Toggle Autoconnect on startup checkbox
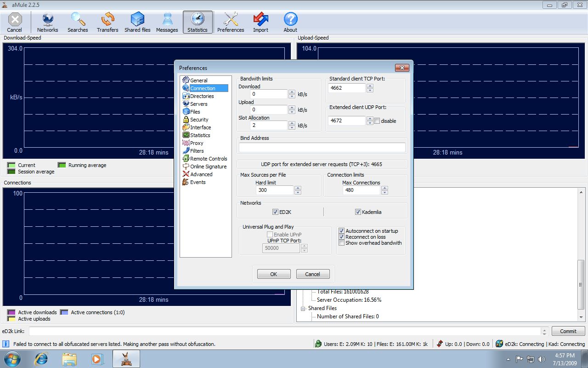Viewport: 588px width, 368px height. click(x=341, y=231)
